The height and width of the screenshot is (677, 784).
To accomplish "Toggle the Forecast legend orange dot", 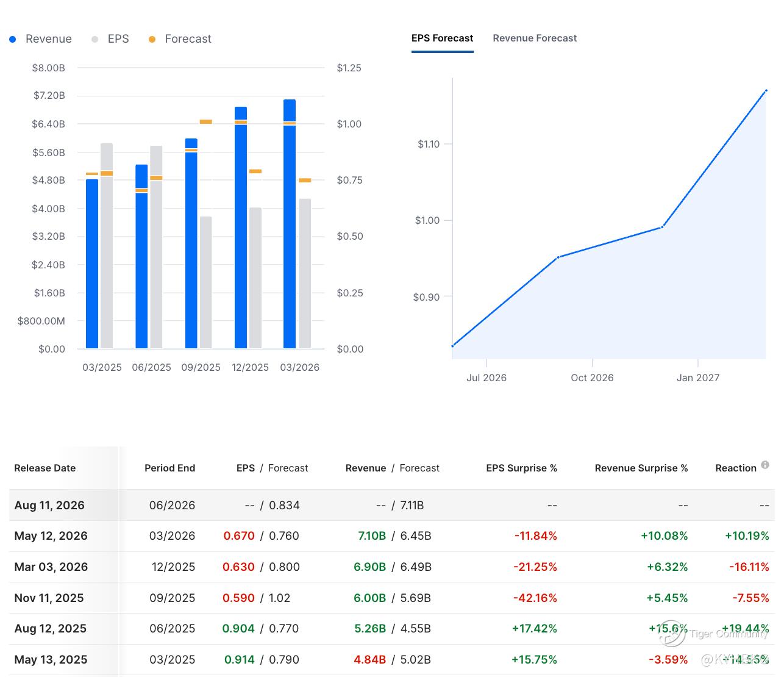I will pos(152,39).
